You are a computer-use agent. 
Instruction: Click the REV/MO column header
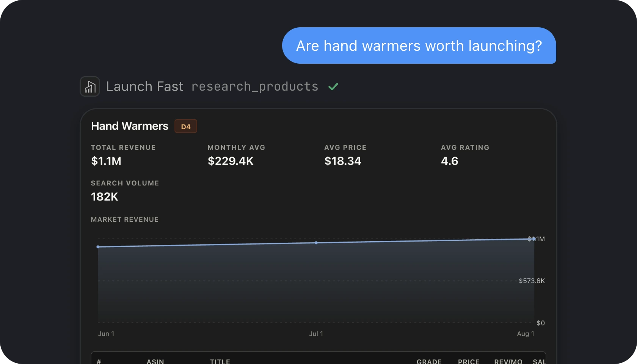(508, 361)
